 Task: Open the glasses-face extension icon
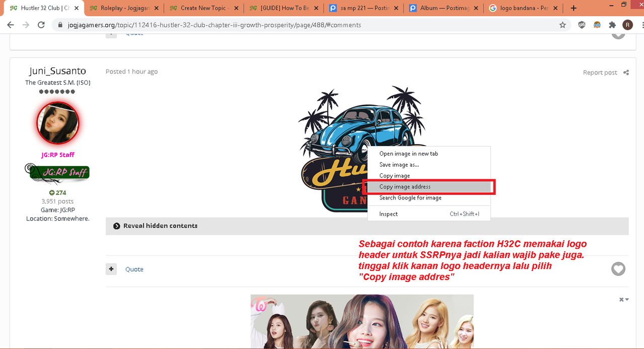(x=597, y=25)
